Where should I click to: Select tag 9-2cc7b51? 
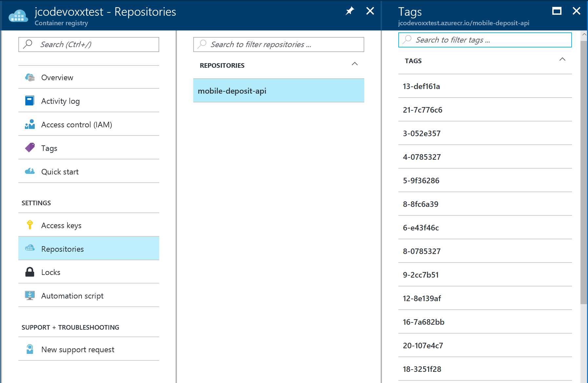[485, 275]
